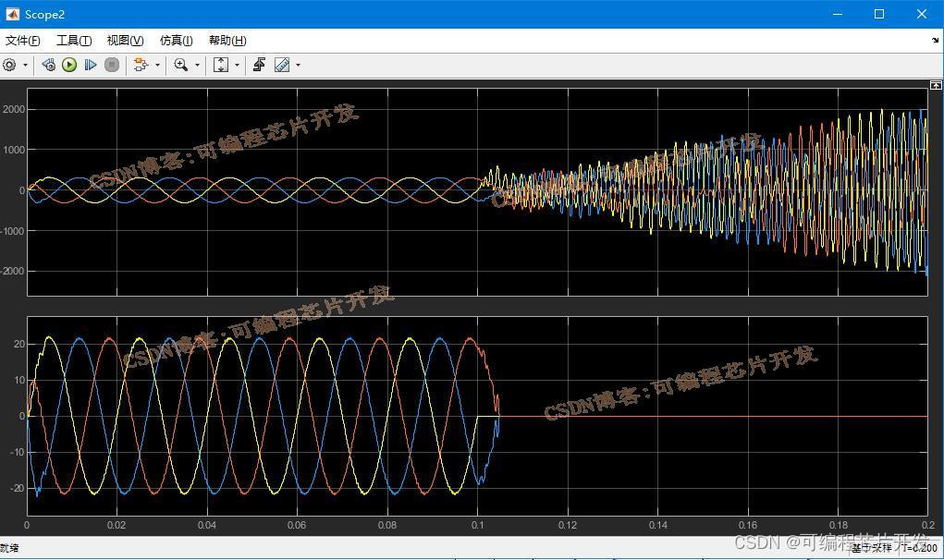Click the MATLAB icon in title bar
944x560 pixels.
pos(12,14)
